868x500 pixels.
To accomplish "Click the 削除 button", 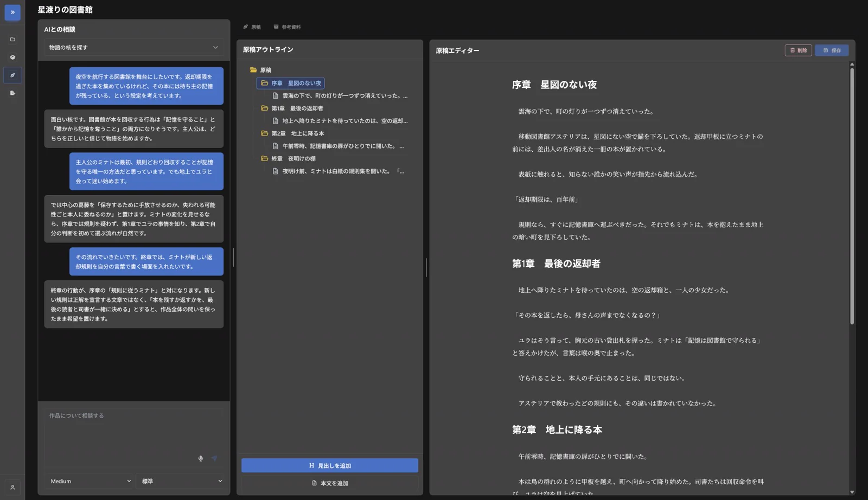I will [x=798, y=50].
